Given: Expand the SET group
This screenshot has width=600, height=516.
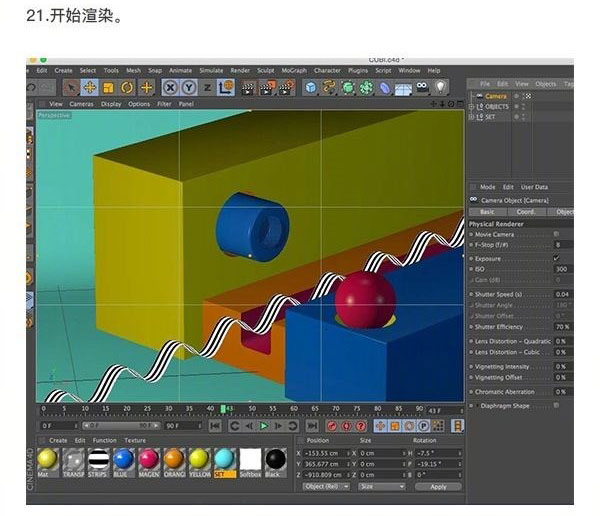Looking at the screenshot, I should pos(472,117).
